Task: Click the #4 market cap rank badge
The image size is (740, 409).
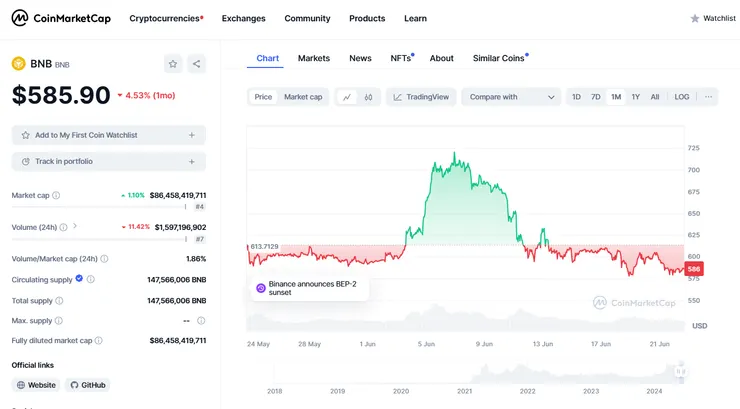Action: point(200,207)
